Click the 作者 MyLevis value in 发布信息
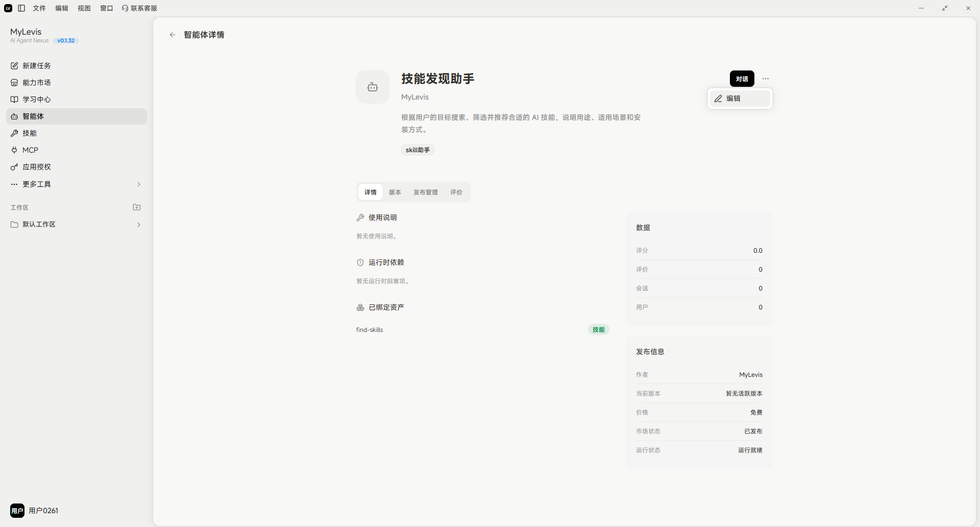 [x=751, y=375]
